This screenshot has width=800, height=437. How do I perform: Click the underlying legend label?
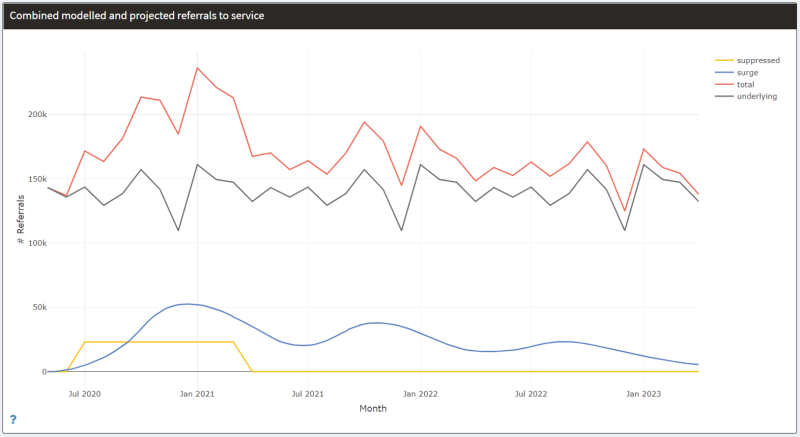click(x=756, y=96)
